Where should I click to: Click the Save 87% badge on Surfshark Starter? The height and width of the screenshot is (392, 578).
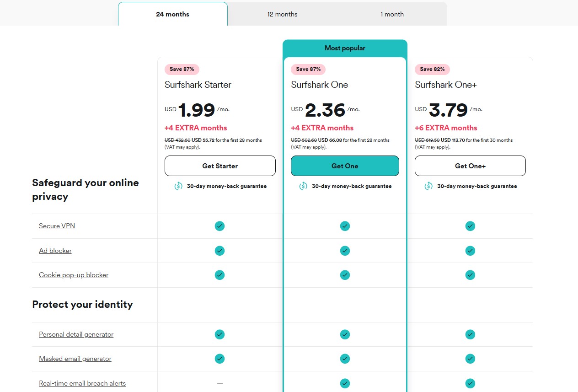pyautogui.click(x=182, y=70)
